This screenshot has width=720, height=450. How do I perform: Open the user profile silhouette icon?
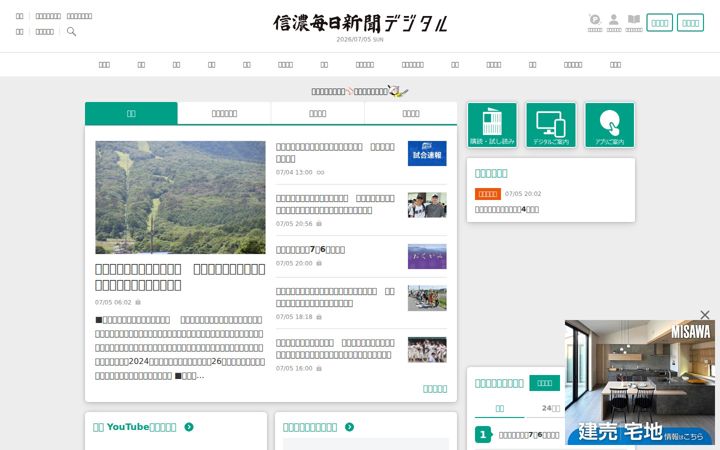tap(613, 20)
